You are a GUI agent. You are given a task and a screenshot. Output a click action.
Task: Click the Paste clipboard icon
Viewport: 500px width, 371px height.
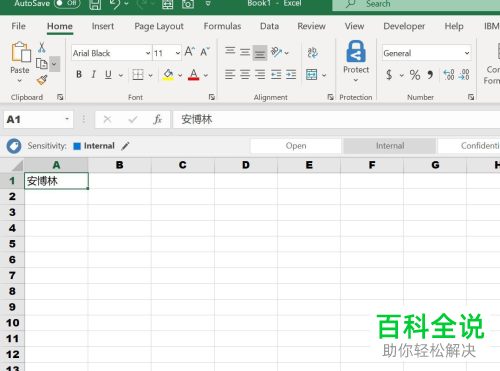point(21,52)
